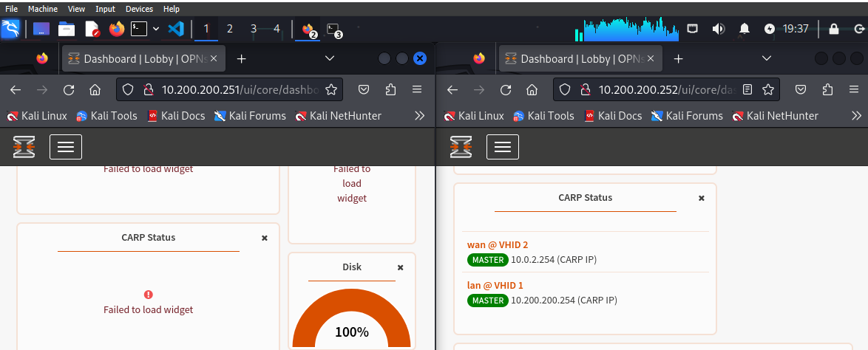Screen dimensions: 868x350
Task: Open a new tab in left Firefox window
Action: 241,58
